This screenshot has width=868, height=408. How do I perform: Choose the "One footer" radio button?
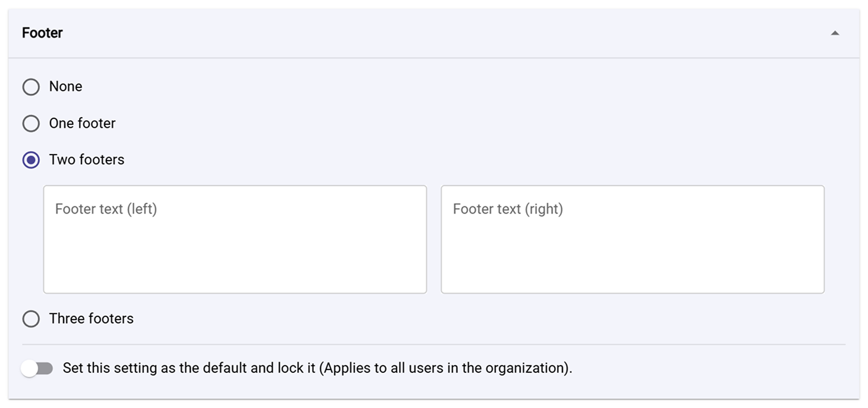[31, 123]
